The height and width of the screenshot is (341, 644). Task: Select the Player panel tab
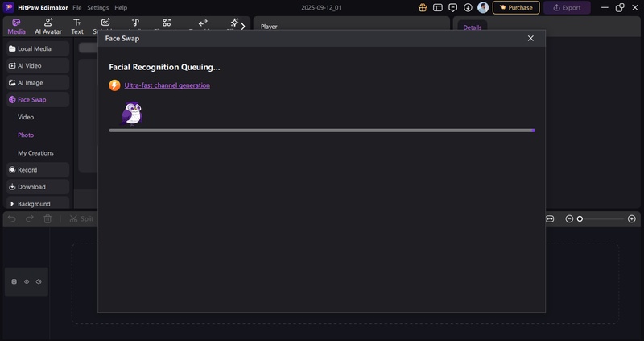pos(269,27)
